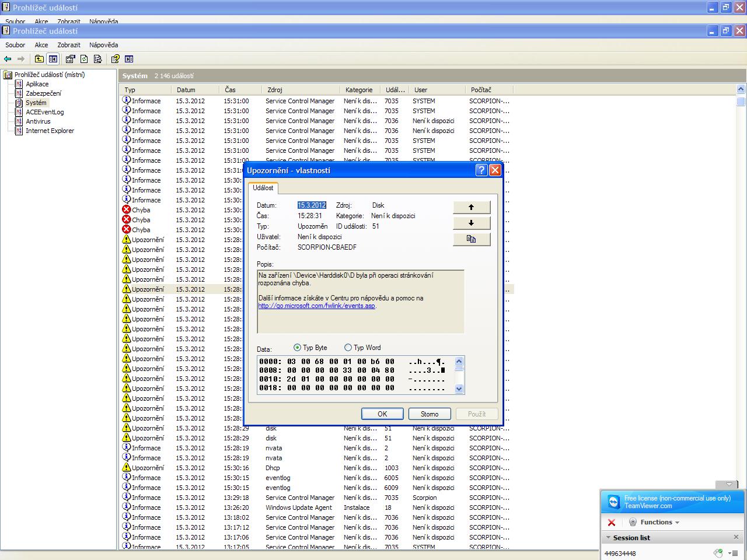
Task: Open the Akce menu
Action: coord(41,45)
